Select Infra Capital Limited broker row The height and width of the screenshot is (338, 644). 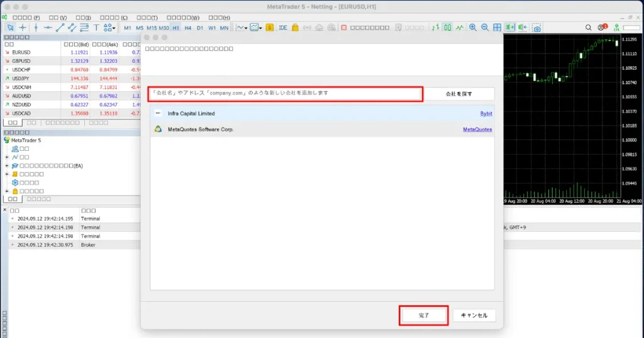[x=322, y=113]
